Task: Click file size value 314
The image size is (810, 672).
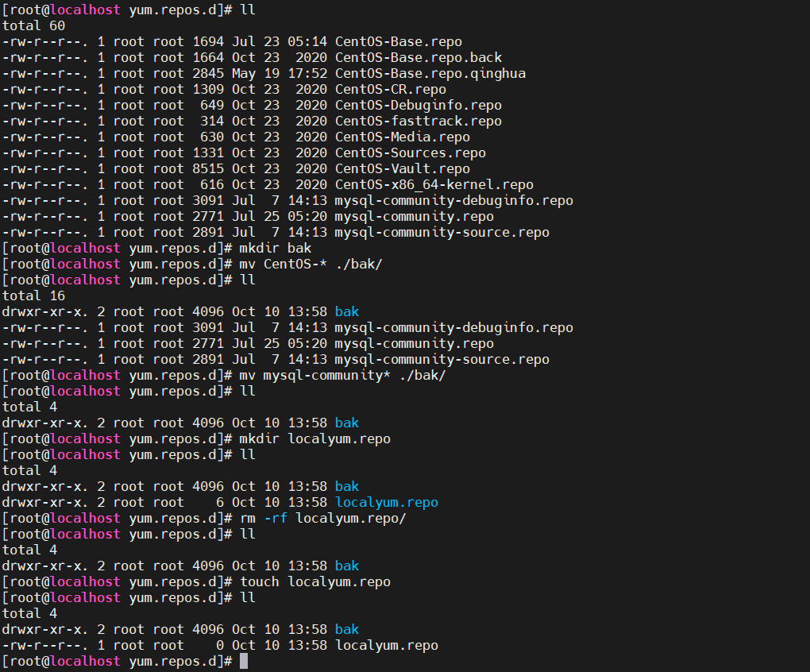Action: pyautogui.click(x=212, y=121)
